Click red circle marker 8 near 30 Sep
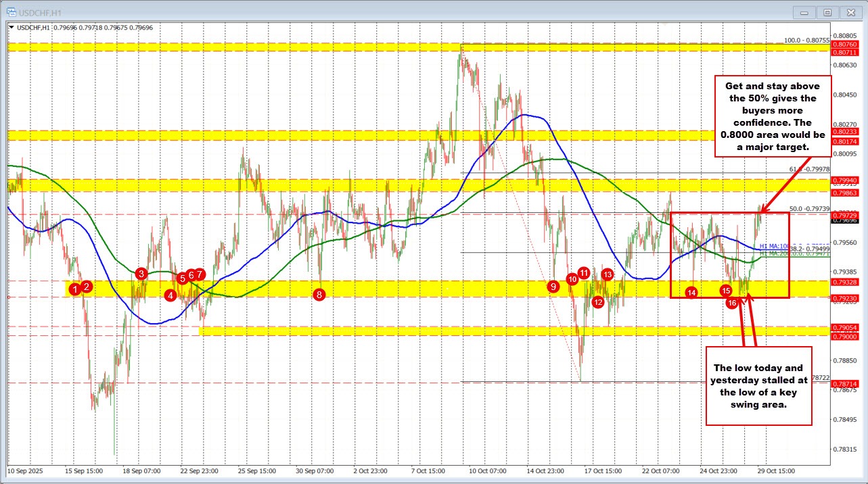868x484 pixels. click(x=319, y=295)
